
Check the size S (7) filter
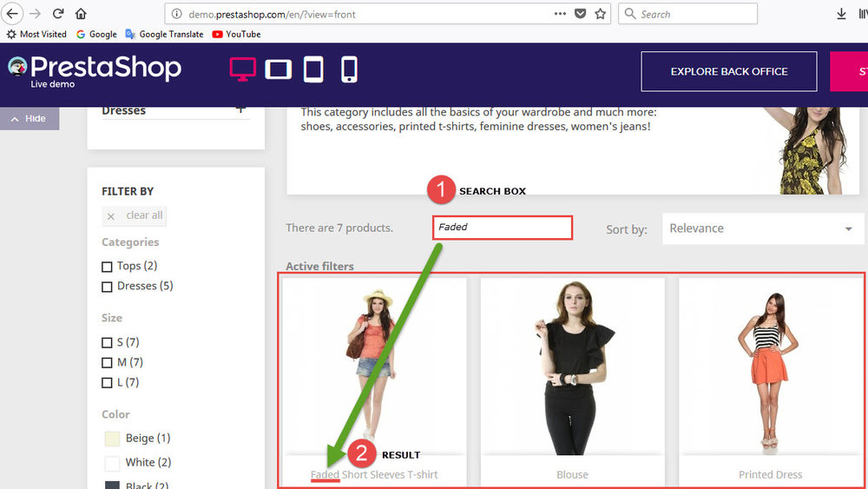pos(107,343)
